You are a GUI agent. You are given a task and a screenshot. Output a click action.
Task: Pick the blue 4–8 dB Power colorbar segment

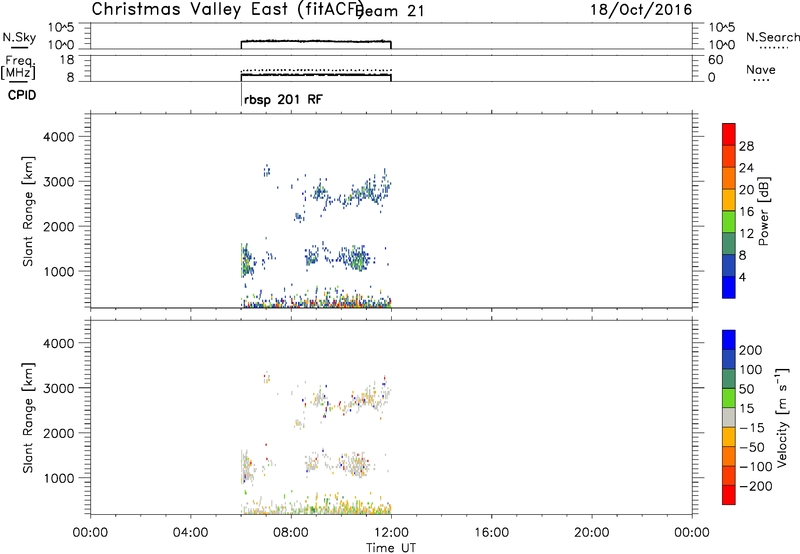729,265
